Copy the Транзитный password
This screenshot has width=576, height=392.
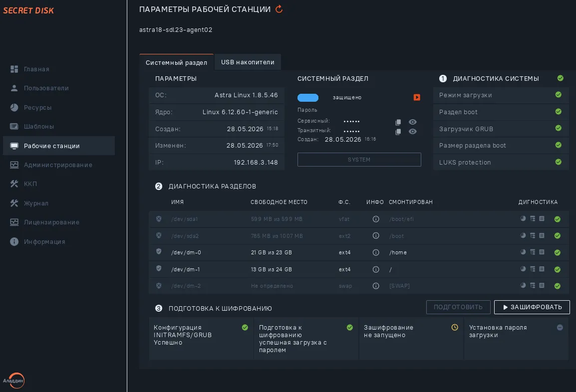(398, 132)
